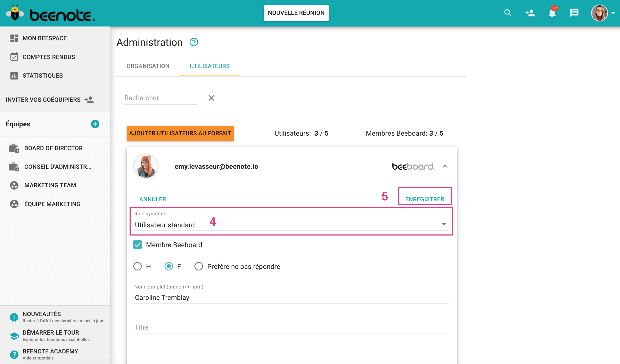Screen dimensions: 620x364
Task: Click Enregistrer to save user
Action: [x=425, y=199]
